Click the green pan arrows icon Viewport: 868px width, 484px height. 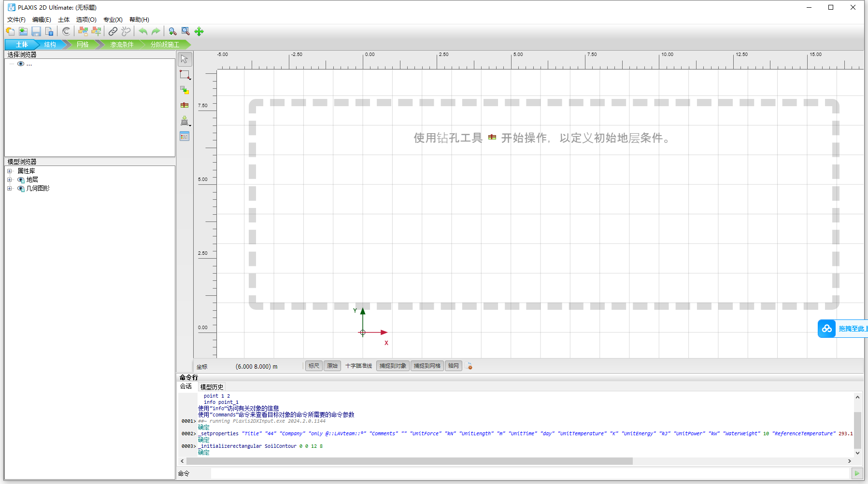(x=199, y=31)
